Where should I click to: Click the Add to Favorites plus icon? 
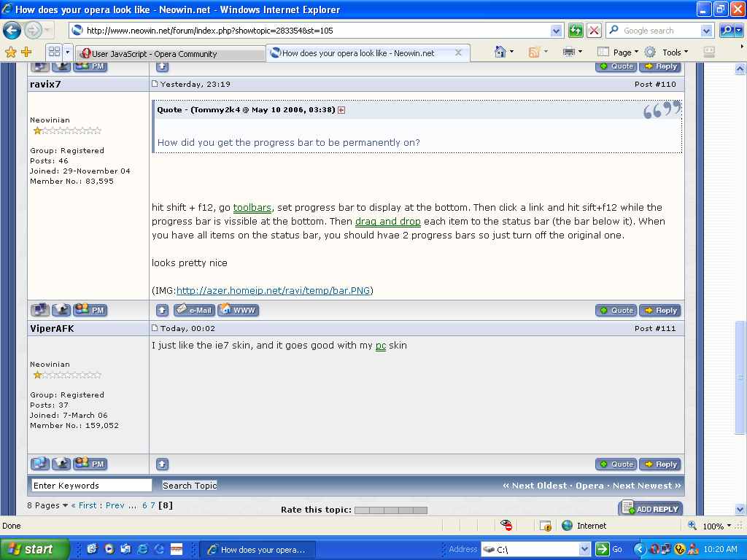26,52
